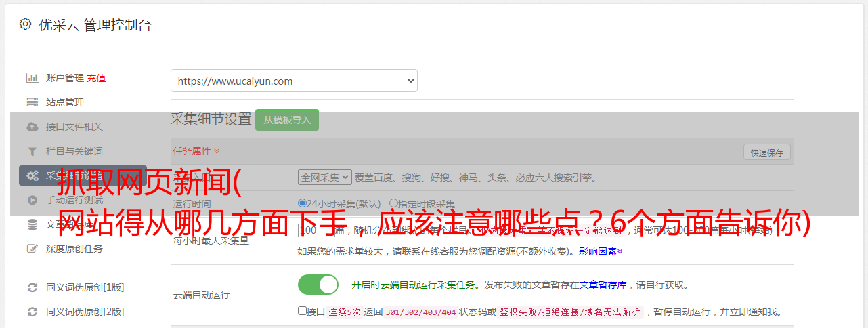Click the cloud upload icon for 接口文件相关
The image size is (868, 328).
32,127
